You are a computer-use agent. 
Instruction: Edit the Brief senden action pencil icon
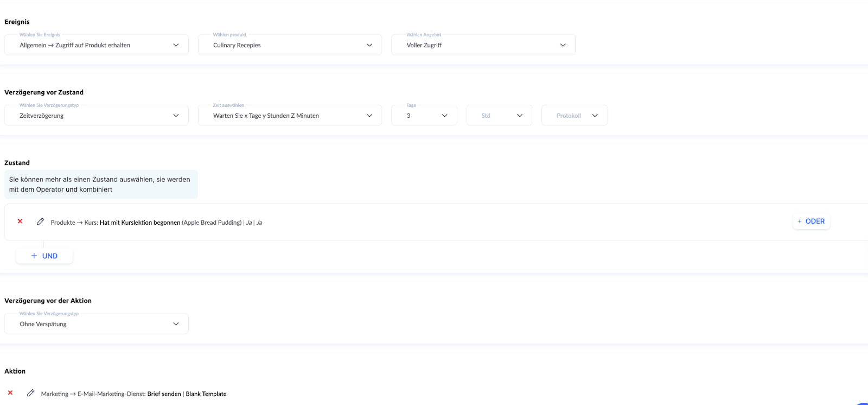pyautogui.click(x=30, y=393)
